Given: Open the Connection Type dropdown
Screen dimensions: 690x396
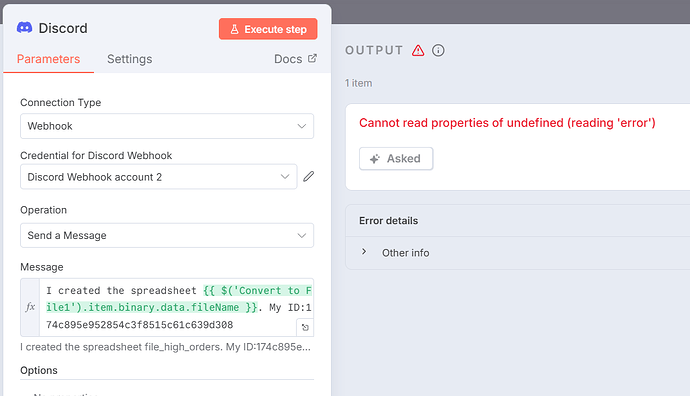Looking at the screenshot, I should click(167, 126).
